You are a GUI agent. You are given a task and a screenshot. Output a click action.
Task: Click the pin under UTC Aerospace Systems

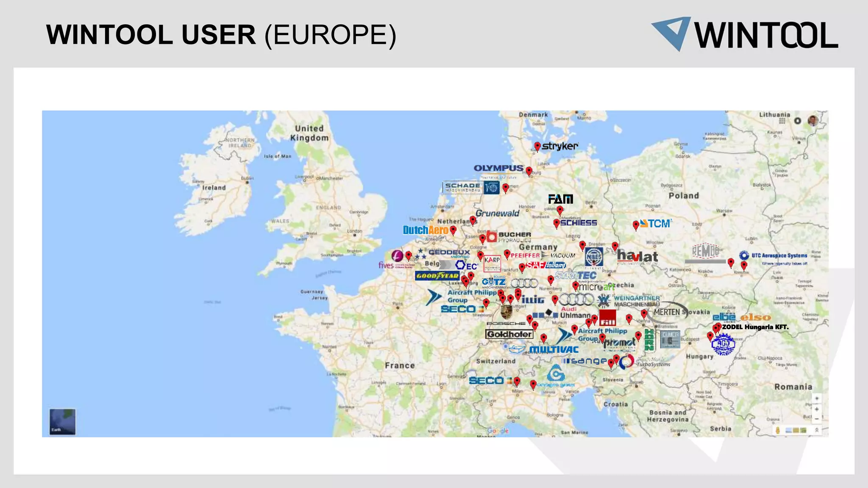[744, 266]
